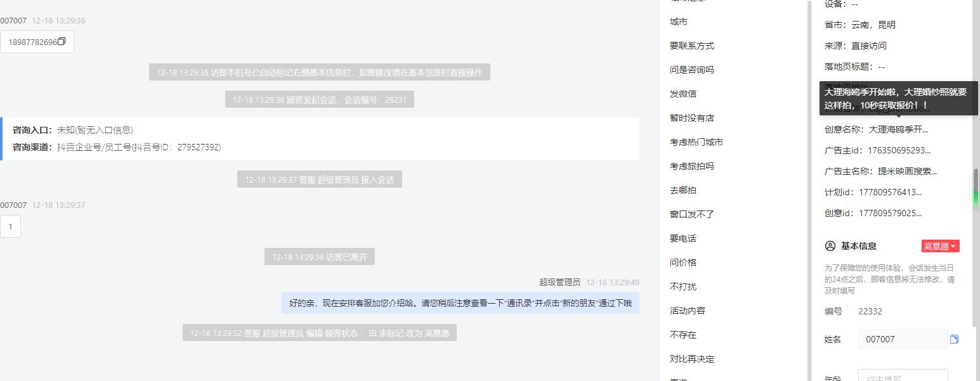Select the 活动内容 quick reply
Image resolution: width=980 pixels, height=381 pixels.
tap(688, 311)
